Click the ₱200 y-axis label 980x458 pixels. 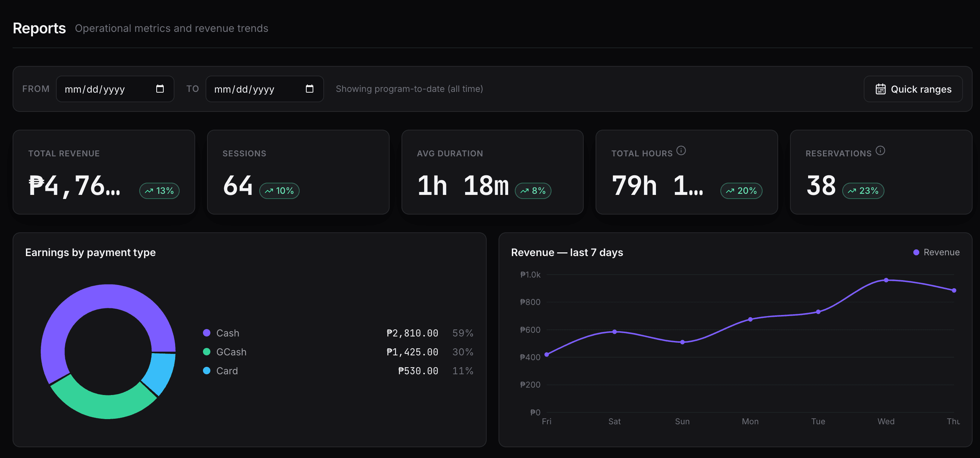(530, 385)
